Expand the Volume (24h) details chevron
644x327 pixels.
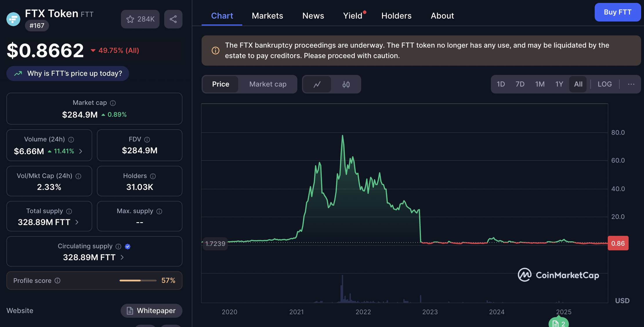(81, 151)
